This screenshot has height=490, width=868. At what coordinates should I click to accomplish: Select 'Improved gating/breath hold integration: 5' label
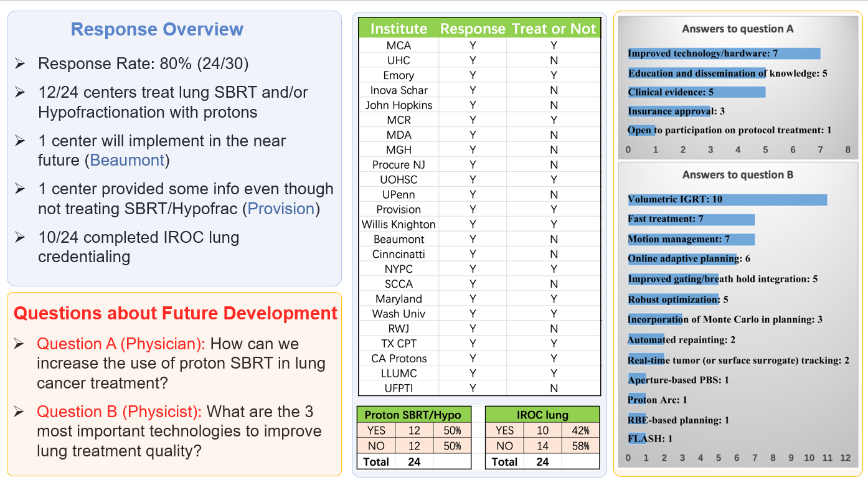click(722, 279)
